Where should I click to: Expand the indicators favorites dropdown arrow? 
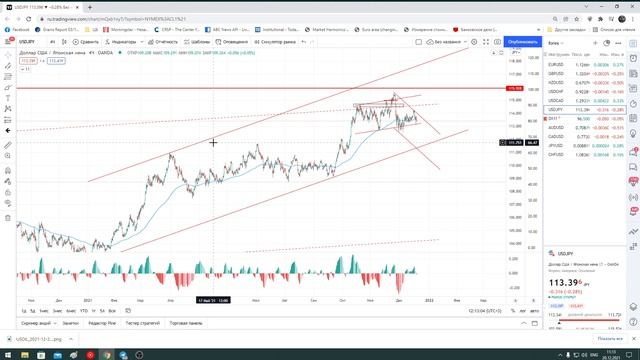142,42
